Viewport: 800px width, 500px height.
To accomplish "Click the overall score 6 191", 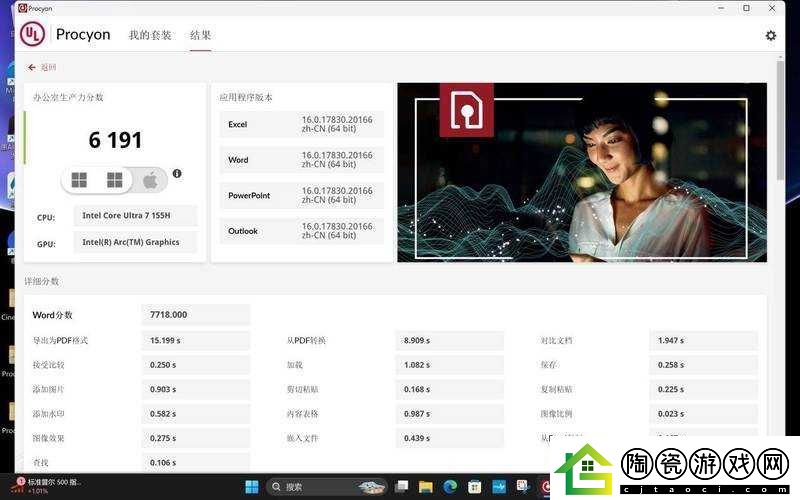I will 115,140.
